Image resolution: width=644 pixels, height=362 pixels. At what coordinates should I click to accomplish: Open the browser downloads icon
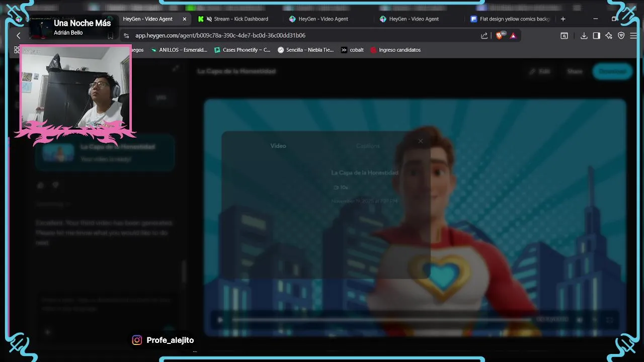[x=584, y=36]
